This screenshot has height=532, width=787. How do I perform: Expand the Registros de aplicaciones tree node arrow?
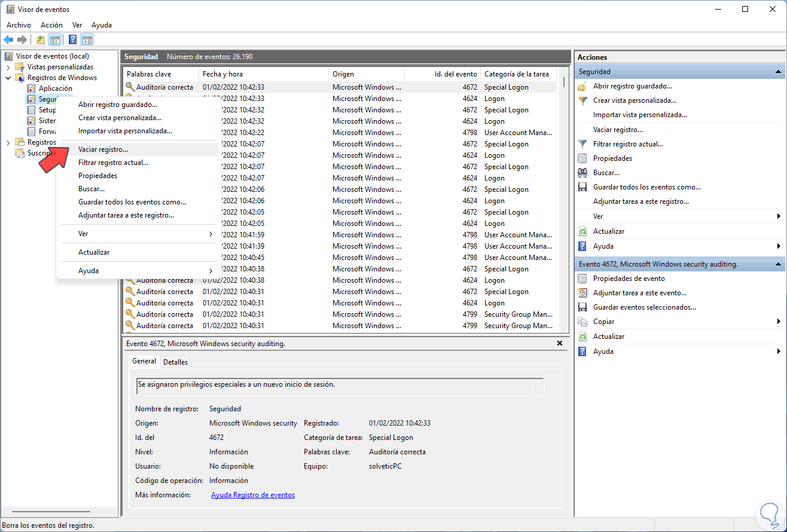point(8,142)
